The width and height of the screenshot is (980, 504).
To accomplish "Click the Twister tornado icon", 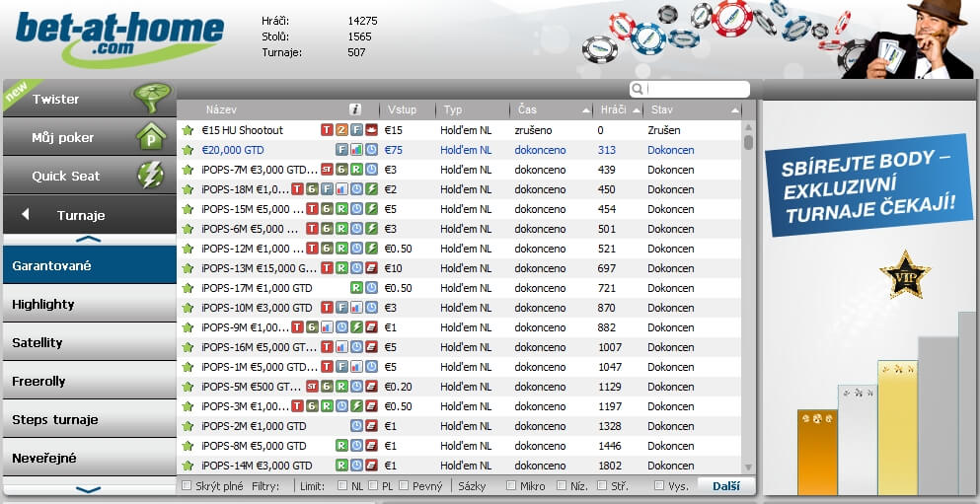I will 152,98.
